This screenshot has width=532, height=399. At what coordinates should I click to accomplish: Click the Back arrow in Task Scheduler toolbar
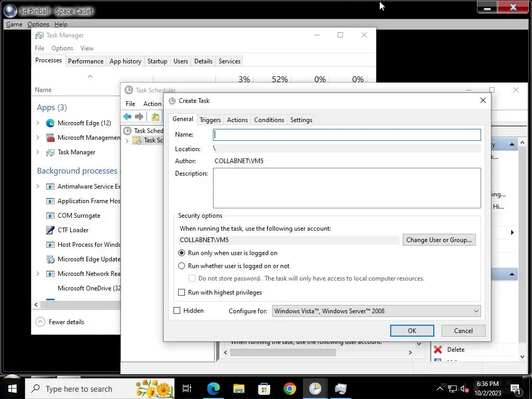(128, 117)
